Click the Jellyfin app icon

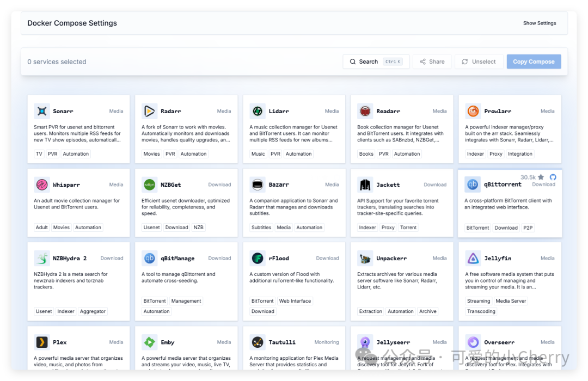click(473, 258)
